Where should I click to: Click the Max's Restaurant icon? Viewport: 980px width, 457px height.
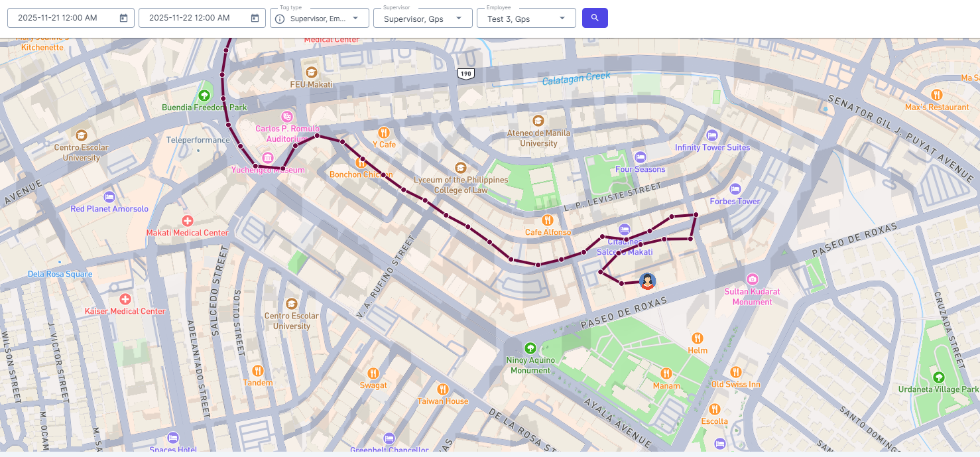[x=937, y=95]
